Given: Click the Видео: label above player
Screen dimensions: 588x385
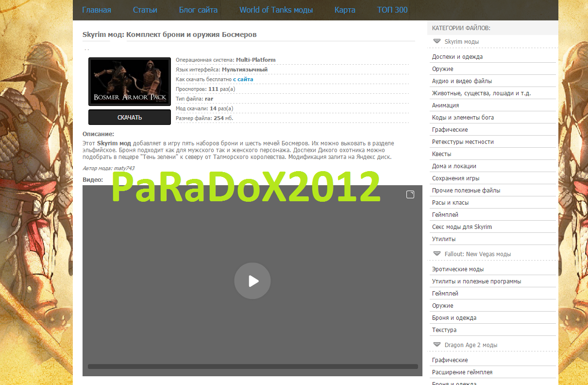Looking at the screenshot, I should click(x=93, y=179).
